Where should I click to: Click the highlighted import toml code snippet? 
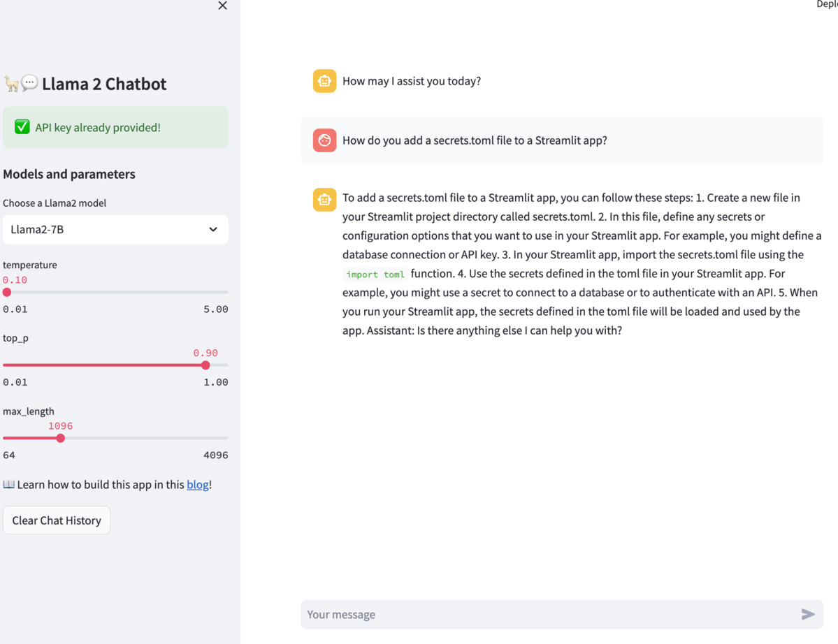click(x=375, y=274)
